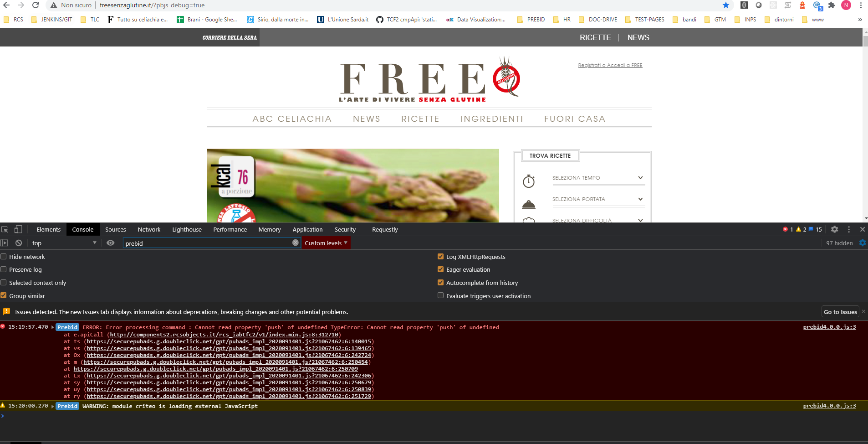Clear the console using the prohibition icon
This screenshot has height=444, width=868.
click(19, 243)
